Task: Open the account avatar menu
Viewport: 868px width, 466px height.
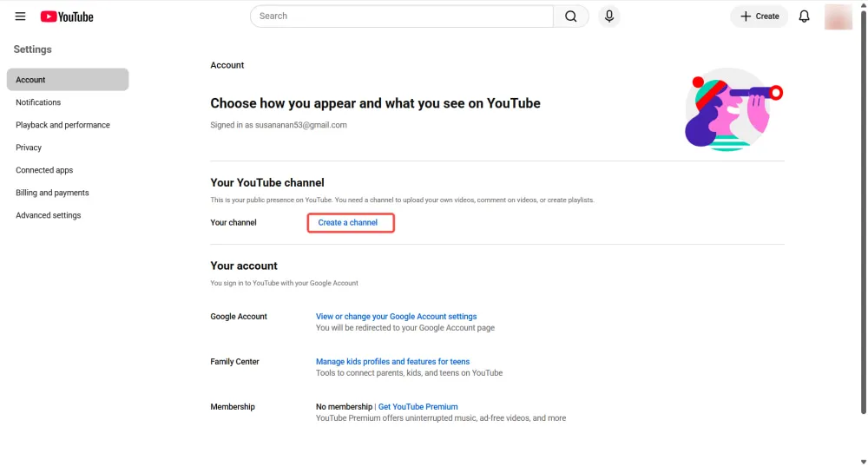Action: coord(838,16)
